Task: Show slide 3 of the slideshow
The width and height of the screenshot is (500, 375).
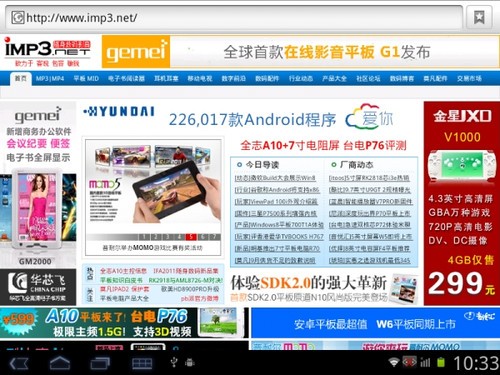Action: point(167,237)
